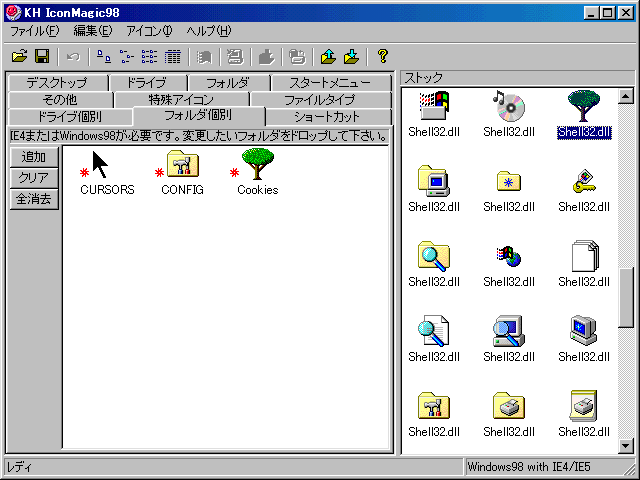The height and width of the screenshot is (480, 640).
Task: Switch to details view in toolbar
Action: (172, 56)
